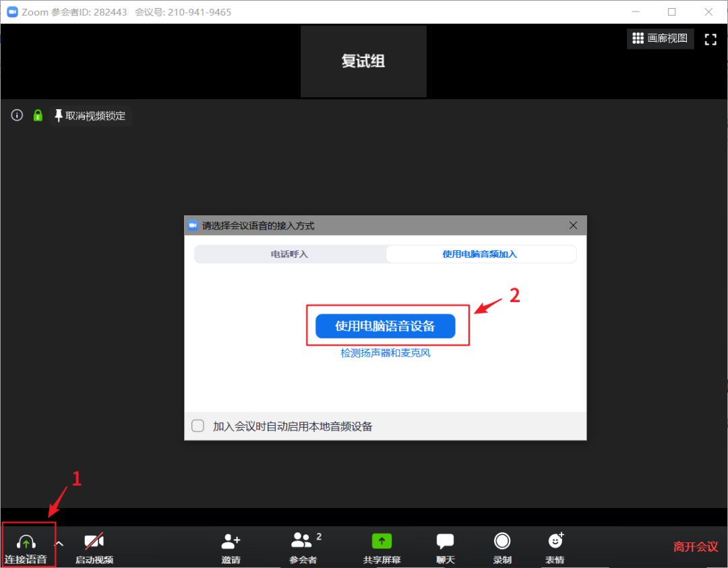
Task: Open the 检测扬声器和麦克风 link
Action: point(385,353)
